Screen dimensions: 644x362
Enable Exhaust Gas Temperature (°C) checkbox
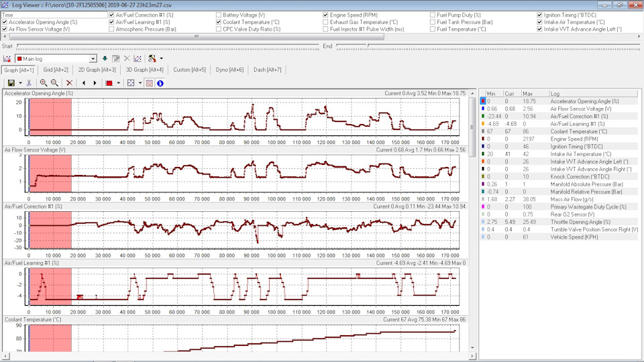point(326,22)
